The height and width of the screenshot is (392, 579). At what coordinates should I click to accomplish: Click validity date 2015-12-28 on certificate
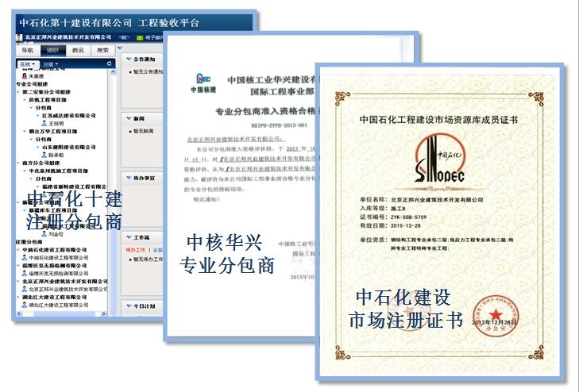405,225
